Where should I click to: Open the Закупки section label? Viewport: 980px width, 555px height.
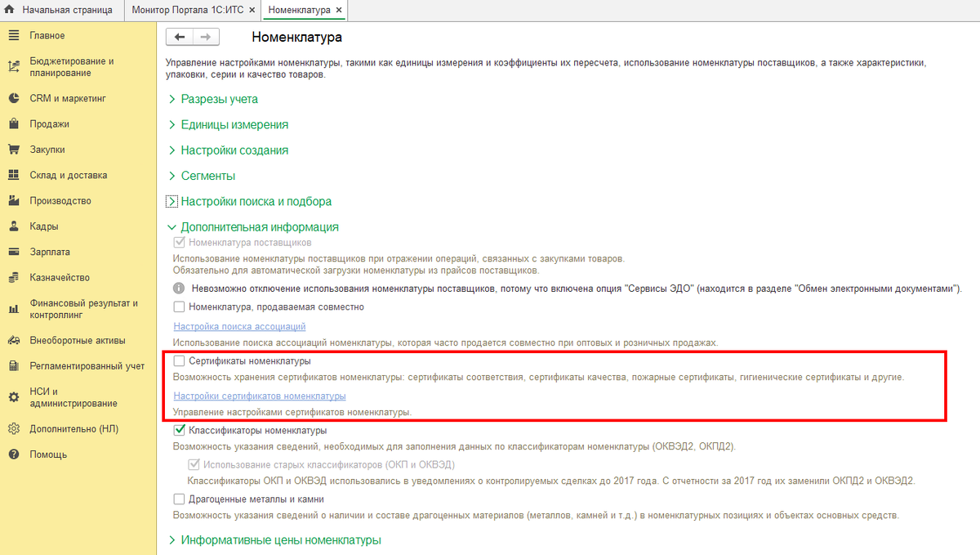(47, 150)
